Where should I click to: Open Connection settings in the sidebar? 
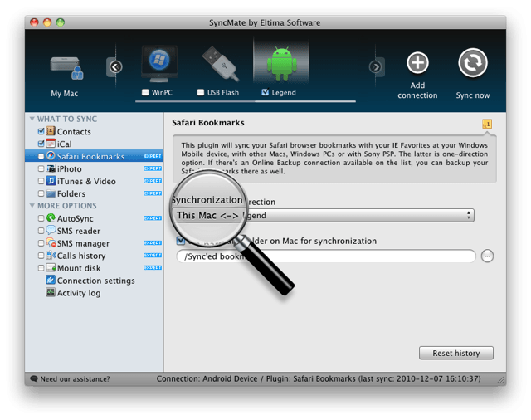tap(95, 281)
